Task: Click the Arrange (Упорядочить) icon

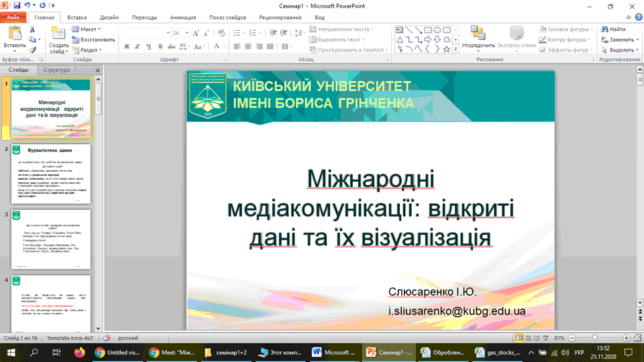Action: (x=478, y=34)
